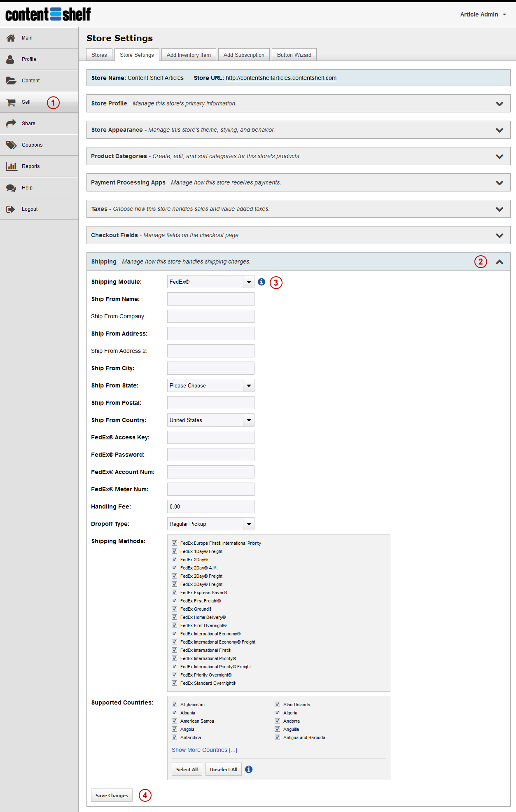Click the Content folder icon

pos(11,81)
